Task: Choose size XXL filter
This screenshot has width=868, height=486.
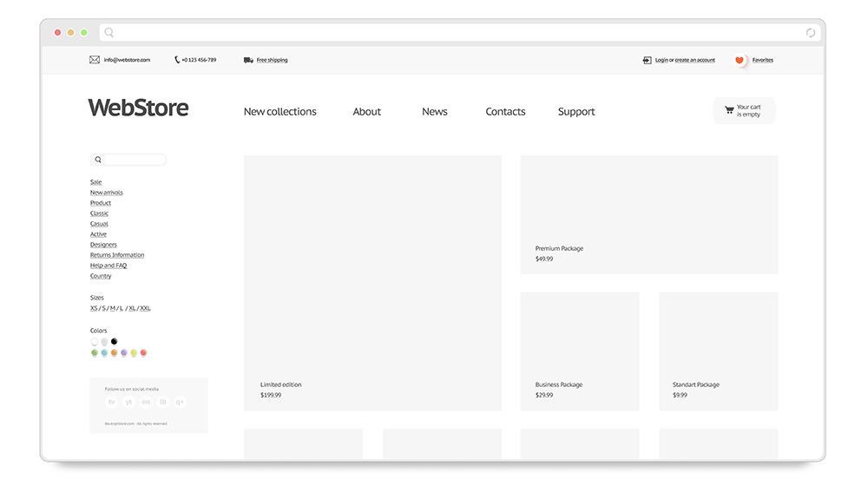Action: [x=146, y=308]
